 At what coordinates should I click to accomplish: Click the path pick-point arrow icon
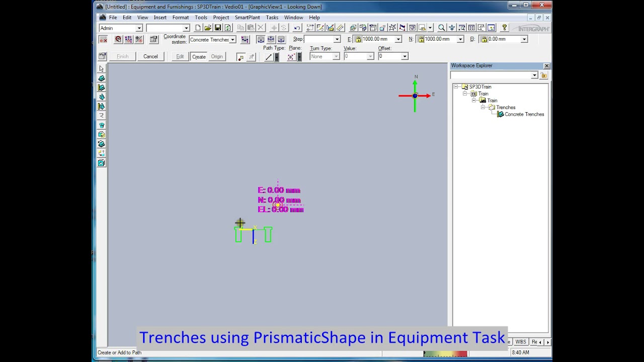pyautogui.click(x=240, y=57)
